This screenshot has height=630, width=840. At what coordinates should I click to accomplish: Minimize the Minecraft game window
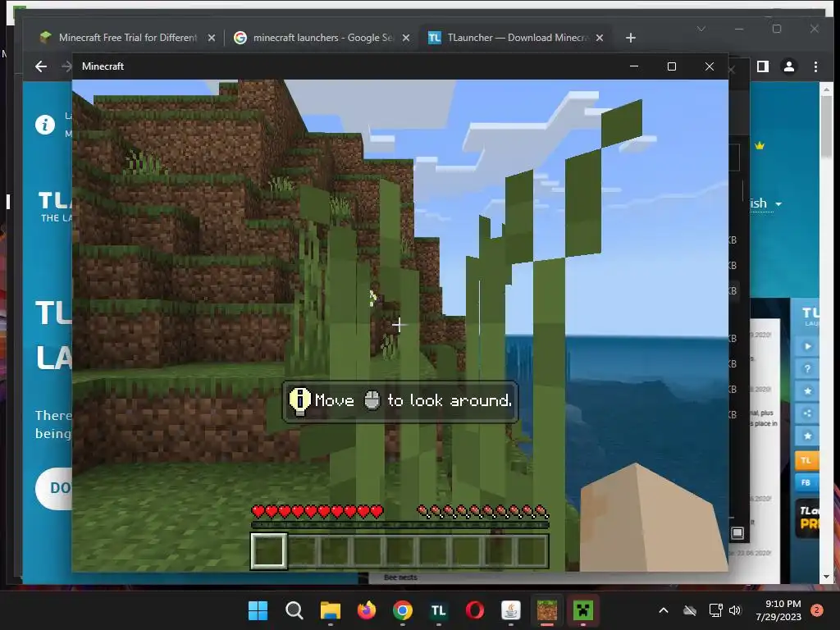click(634, 66)
